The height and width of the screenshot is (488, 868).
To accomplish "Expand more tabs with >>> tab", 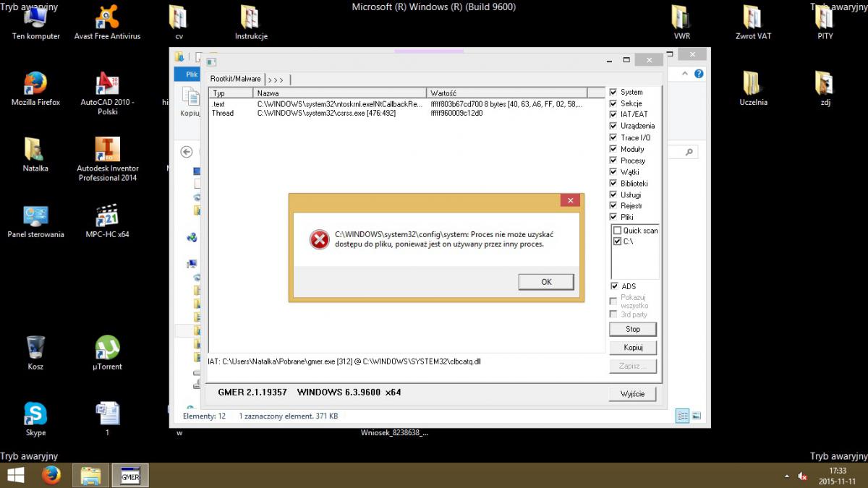I will tap(277, 80).
